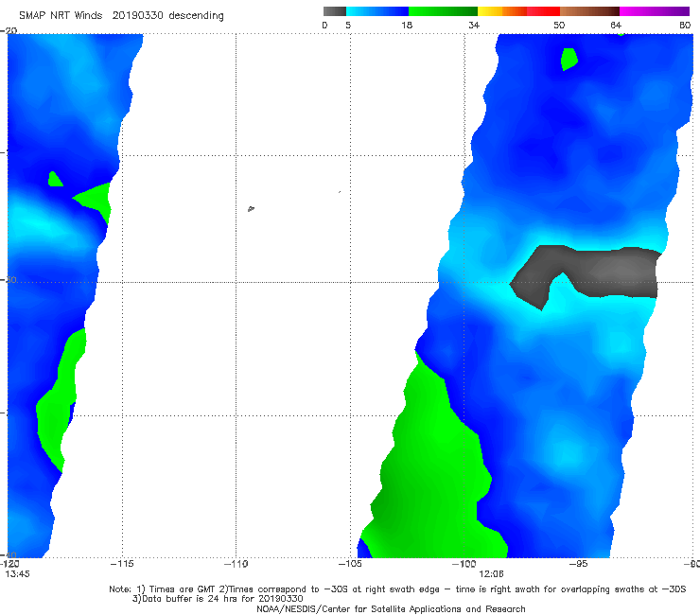Click the swath time '12:06'

coord(491,574)
